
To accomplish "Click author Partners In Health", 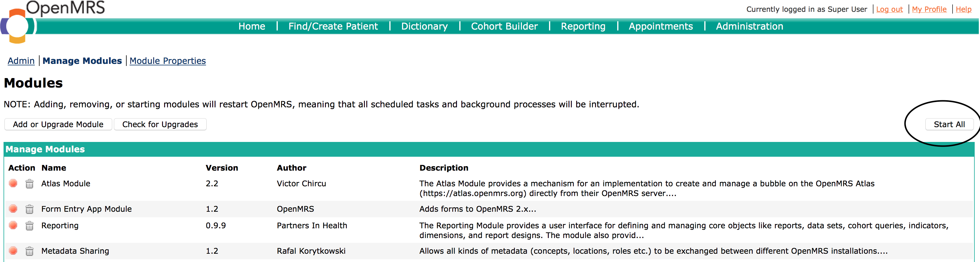I will 312,225.
